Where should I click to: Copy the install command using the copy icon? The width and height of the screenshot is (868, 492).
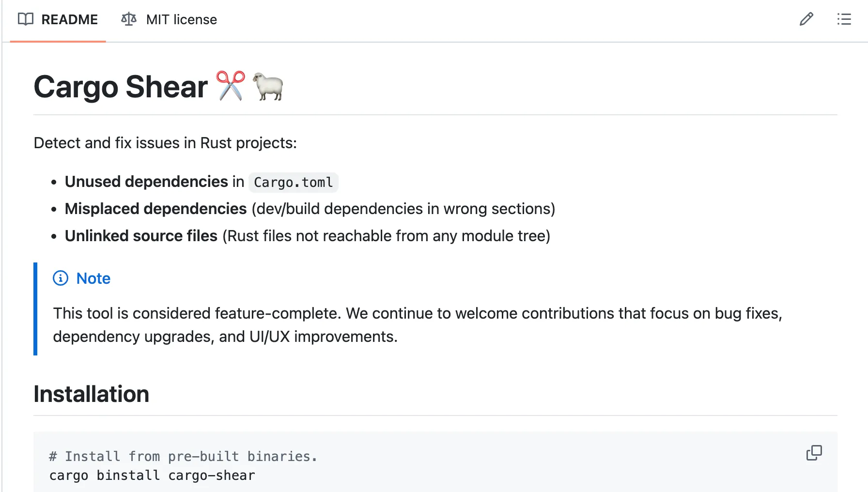pos(814,453)
